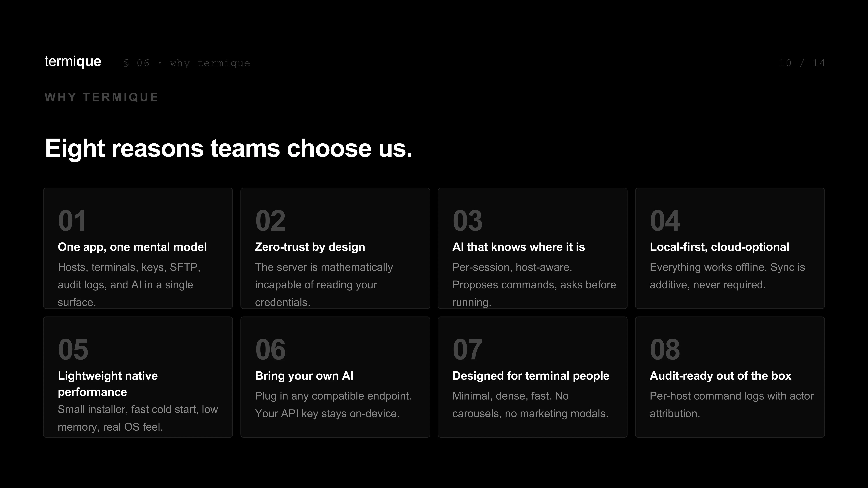
Task: Open the 'Bring your own AI' card
Action: (x=335, y=377)
